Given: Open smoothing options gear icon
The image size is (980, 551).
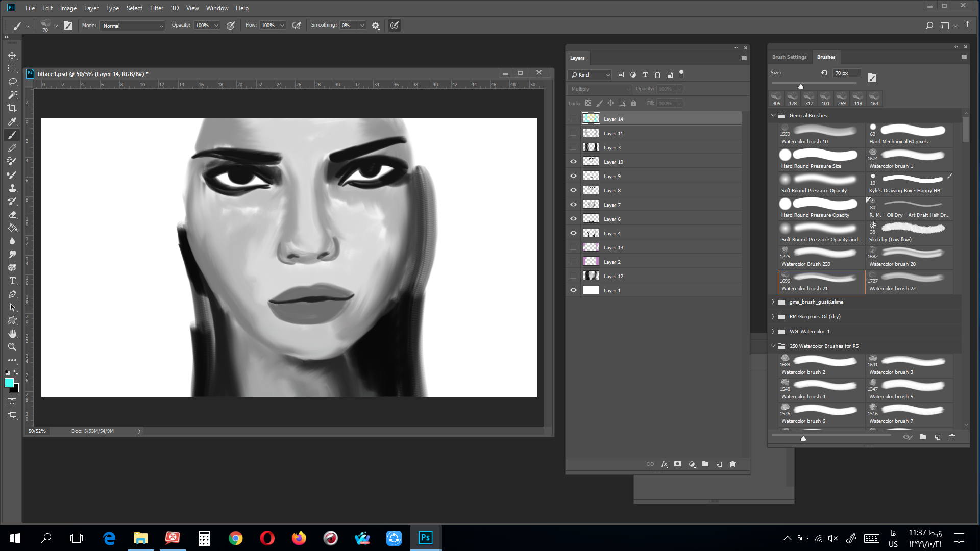Looking at the screenshot, I should point(376,25).
